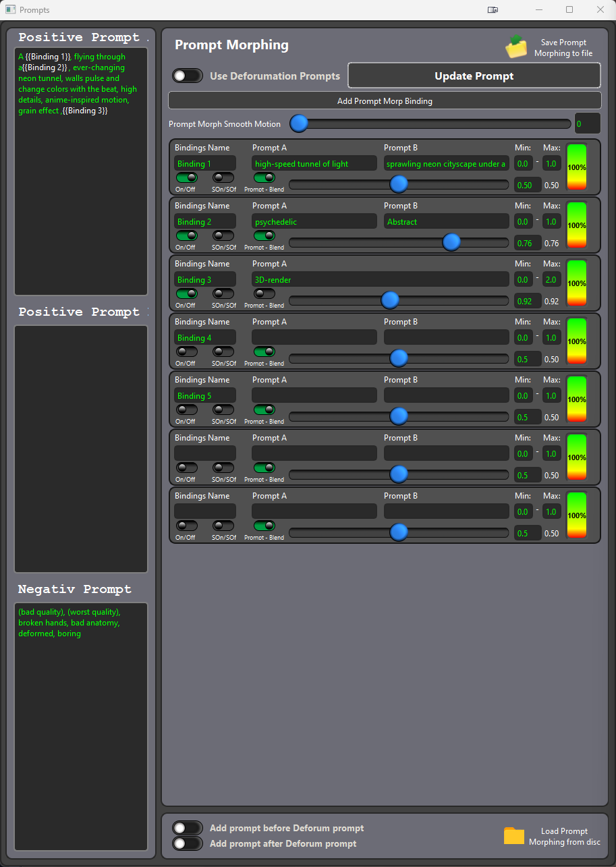Click the empty second Positive Prompt text area
The image size is (616, 867).
tap(81, 449)
